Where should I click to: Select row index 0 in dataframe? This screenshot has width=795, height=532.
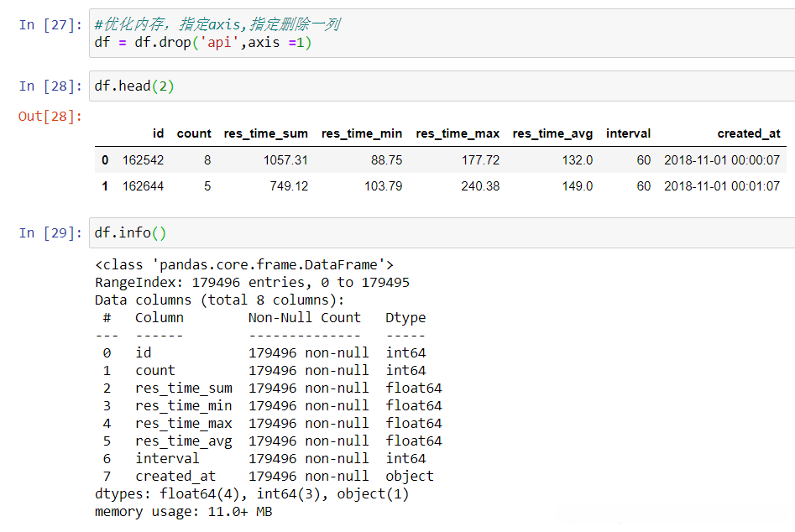[x=105, y=160]
